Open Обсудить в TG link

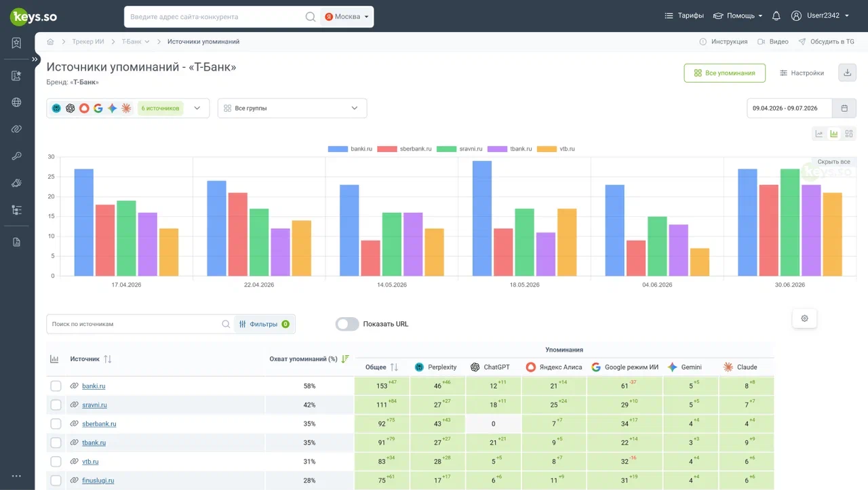pos(827,42)
